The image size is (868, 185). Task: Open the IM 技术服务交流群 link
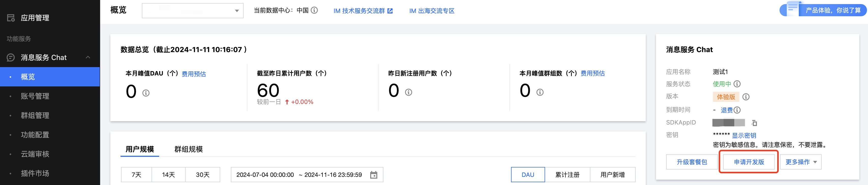pyautogui.click(x=363, y=11)
